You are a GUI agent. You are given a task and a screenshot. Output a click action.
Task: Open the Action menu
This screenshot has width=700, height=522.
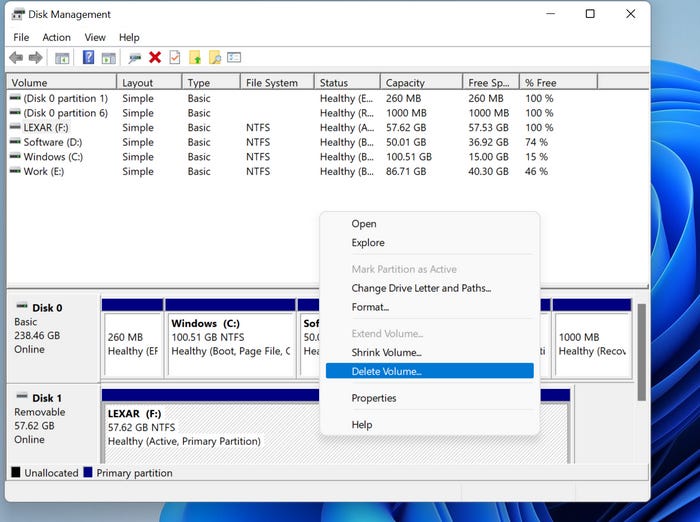coord(56,38)
